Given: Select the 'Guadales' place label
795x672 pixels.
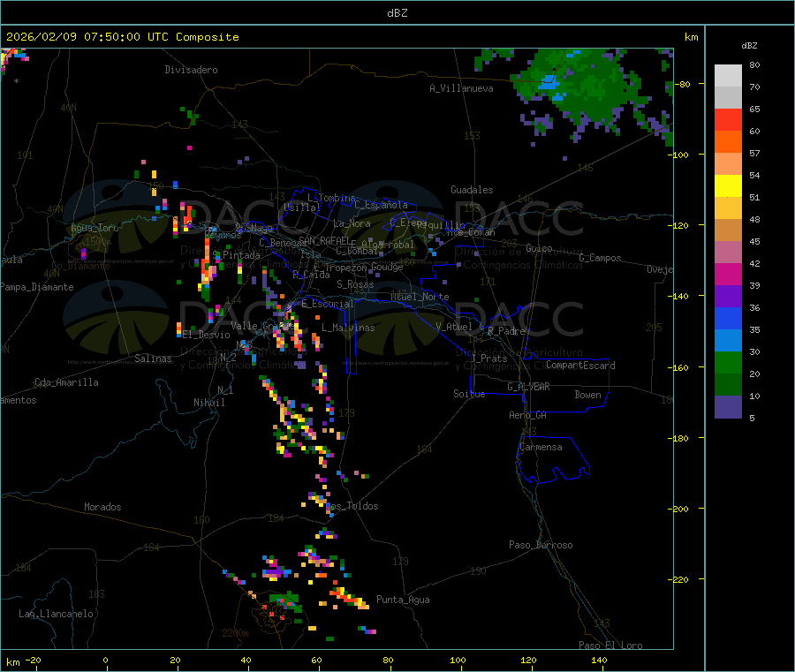Looking at the screenshot, I should click(472, 190).
